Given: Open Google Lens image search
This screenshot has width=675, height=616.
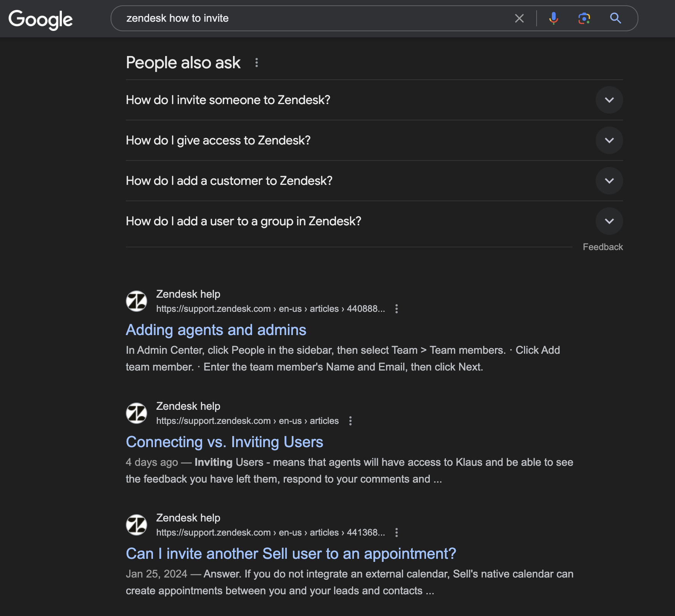Looking at the screenshot, I should coord(584,18).
